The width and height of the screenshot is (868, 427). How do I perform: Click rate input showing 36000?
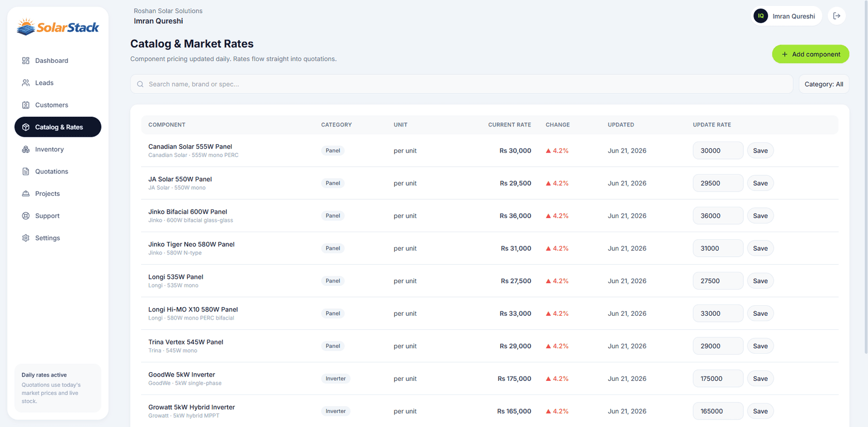[x=718, y=216]
